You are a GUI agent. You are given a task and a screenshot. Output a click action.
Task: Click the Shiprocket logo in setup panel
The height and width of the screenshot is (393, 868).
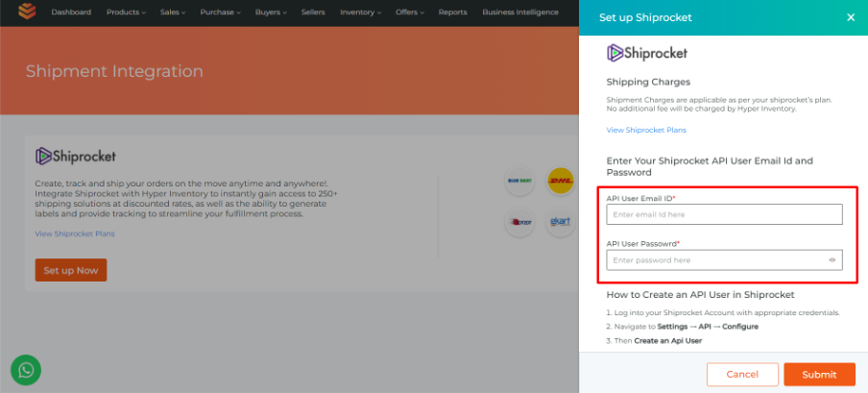[647, 53]
